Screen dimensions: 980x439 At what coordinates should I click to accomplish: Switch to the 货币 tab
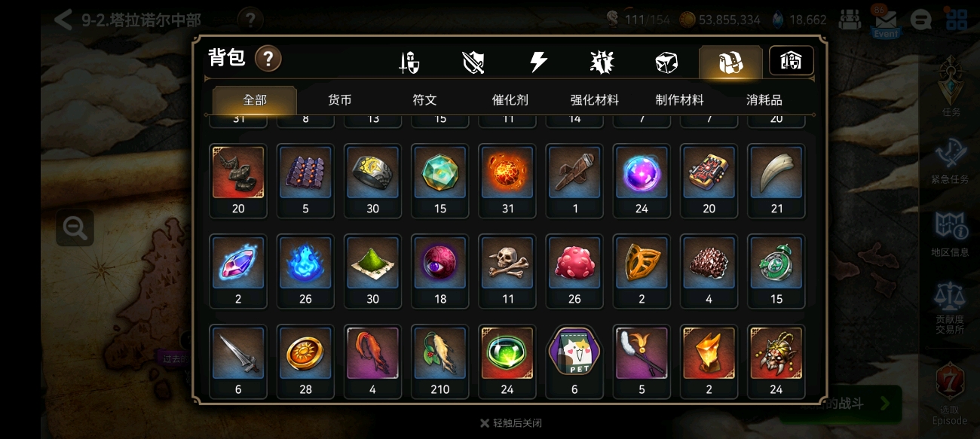click(340, 99)
